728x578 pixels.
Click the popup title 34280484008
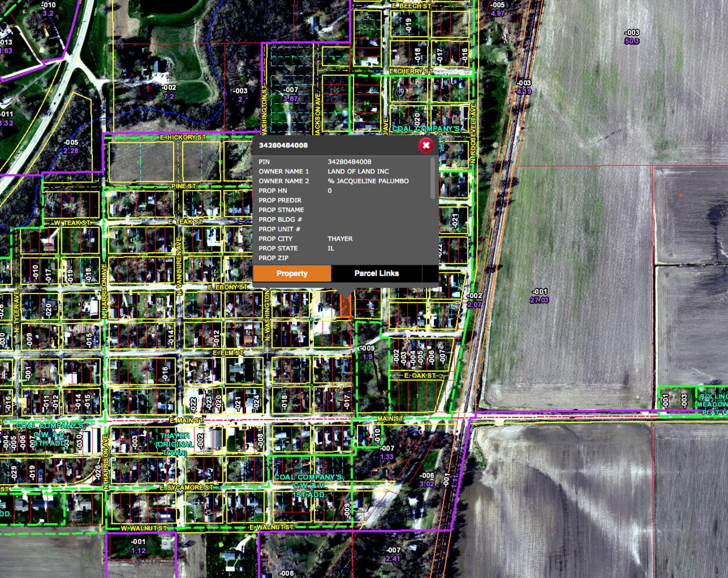point(283,145)
